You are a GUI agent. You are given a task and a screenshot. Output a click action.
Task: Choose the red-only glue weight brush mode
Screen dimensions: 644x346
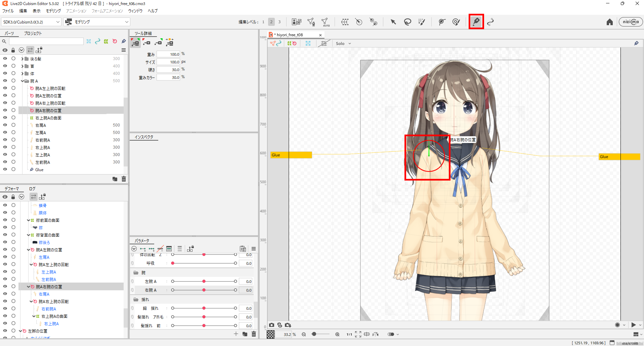pyautogui.click(x=147, y=43)
